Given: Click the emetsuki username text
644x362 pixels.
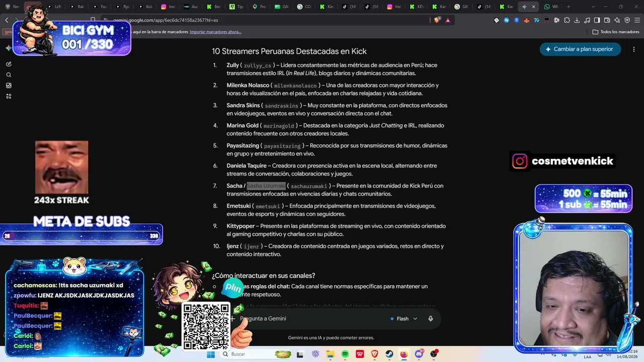Looking at the screenshot, I should [268, 206].
